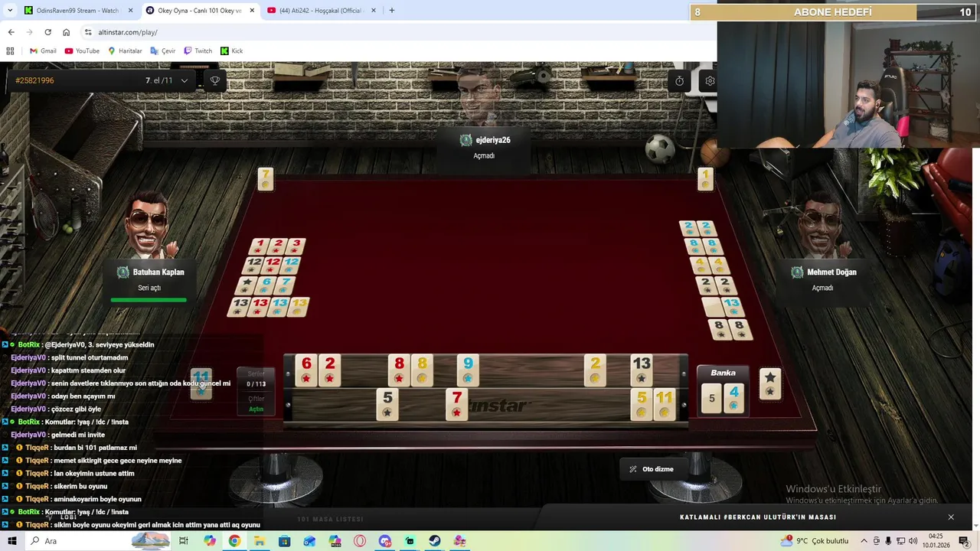The width and height of the screenshot is (980, 551).
Task: Open browser apps grid icon
Action: [10, 51]
